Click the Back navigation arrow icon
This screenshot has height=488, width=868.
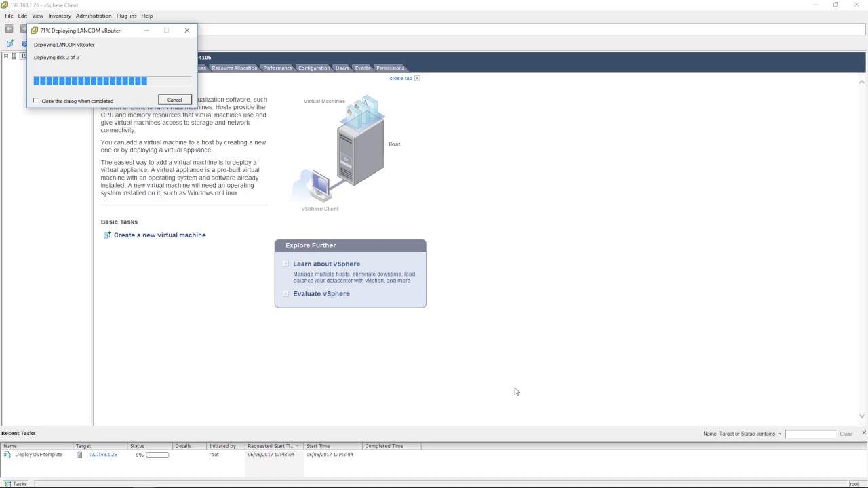point(9,29)
